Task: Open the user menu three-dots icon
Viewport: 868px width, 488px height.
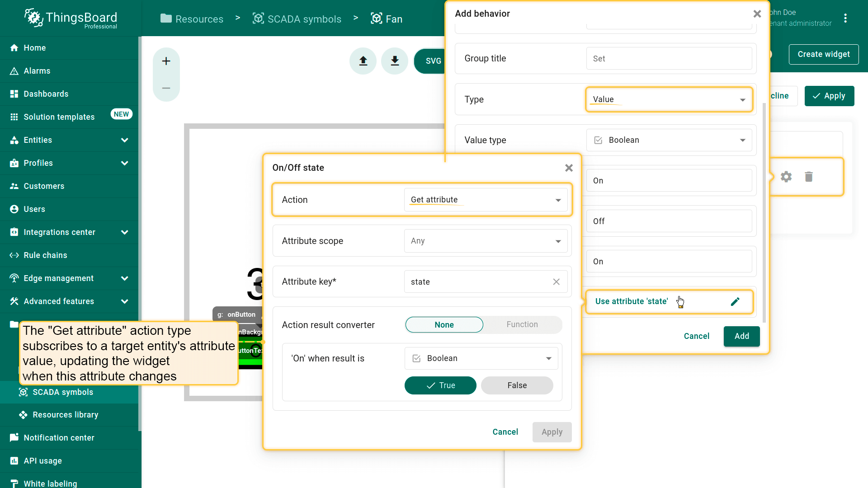Action: 845,19
